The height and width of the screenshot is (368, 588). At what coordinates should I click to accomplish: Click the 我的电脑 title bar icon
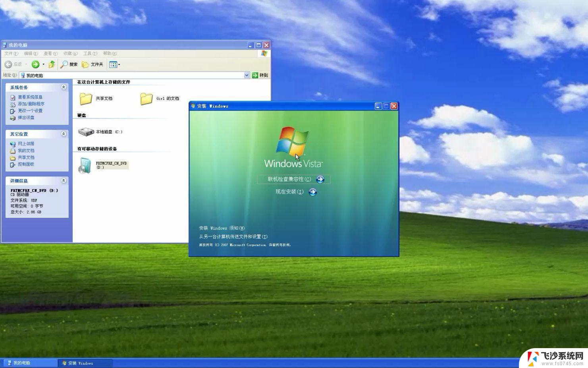pyautogui.click(x=5, y=45)
